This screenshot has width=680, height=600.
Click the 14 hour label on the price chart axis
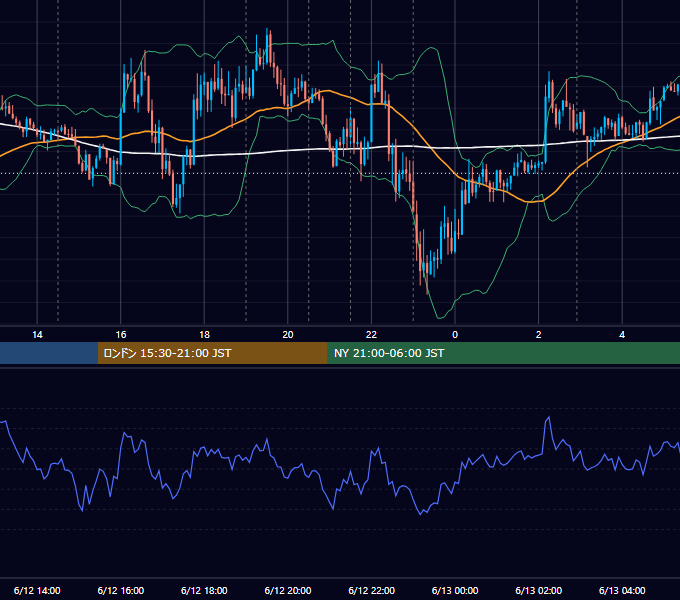(37, 335)
